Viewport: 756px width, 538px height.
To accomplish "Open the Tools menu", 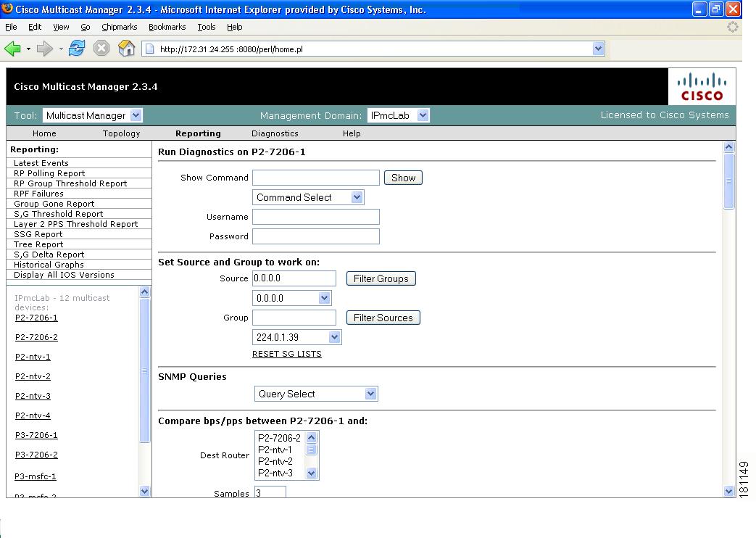I will click(207, 27).
